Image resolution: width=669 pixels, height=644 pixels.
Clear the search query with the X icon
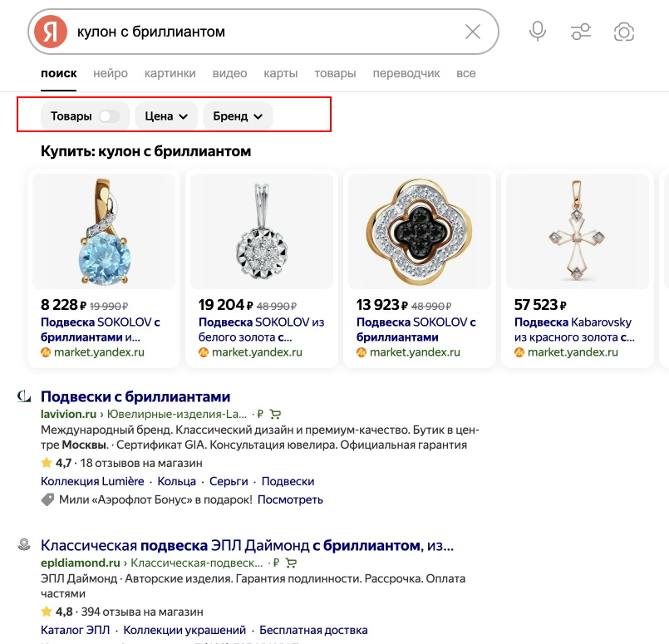coord(473,31)
